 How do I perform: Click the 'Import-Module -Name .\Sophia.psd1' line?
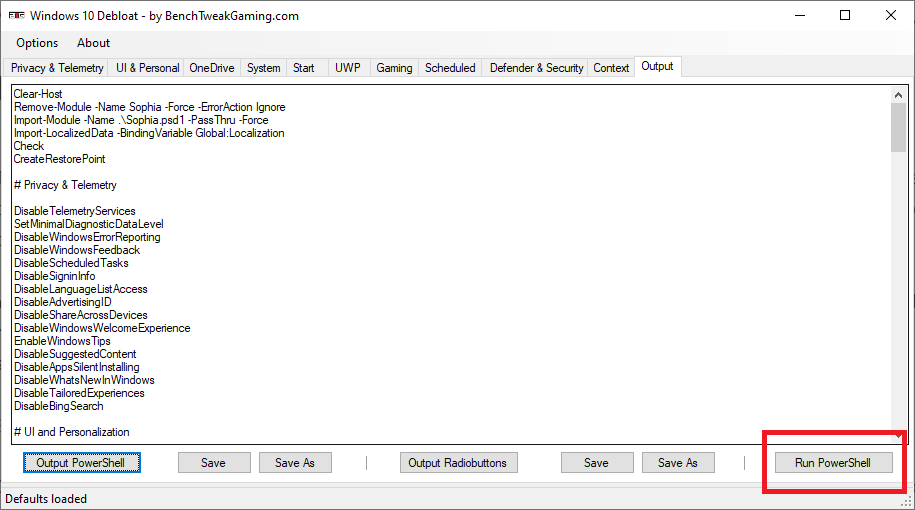coord(141,120)
